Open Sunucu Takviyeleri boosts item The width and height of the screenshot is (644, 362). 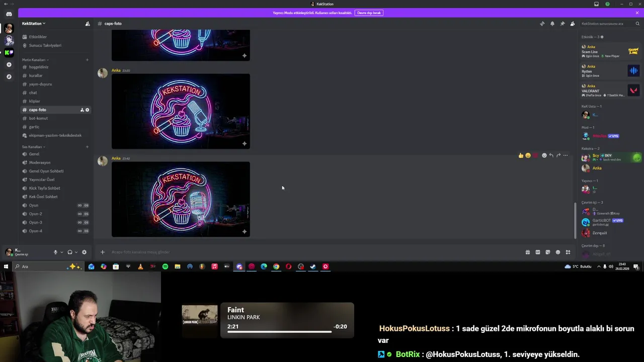(55, 45)
